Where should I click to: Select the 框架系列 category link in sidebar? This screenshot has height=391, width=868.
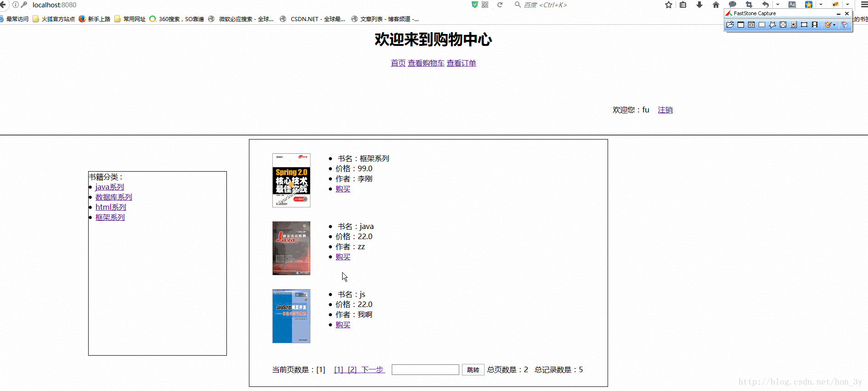(x=110, y=217)
